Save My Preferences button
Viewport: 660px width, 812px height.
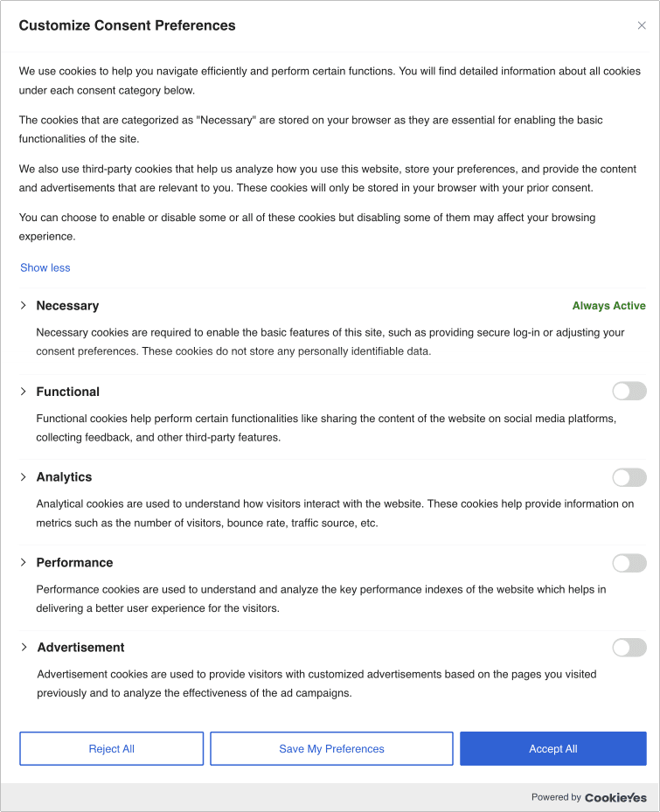[x=331, y=748]
